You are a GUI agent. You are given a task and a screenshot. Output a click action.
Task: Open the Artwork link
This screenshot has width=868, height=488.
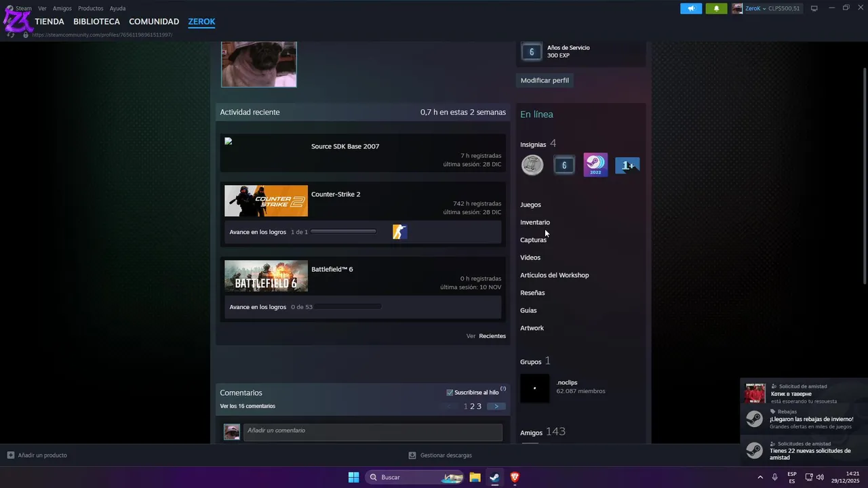coord(532,328)
